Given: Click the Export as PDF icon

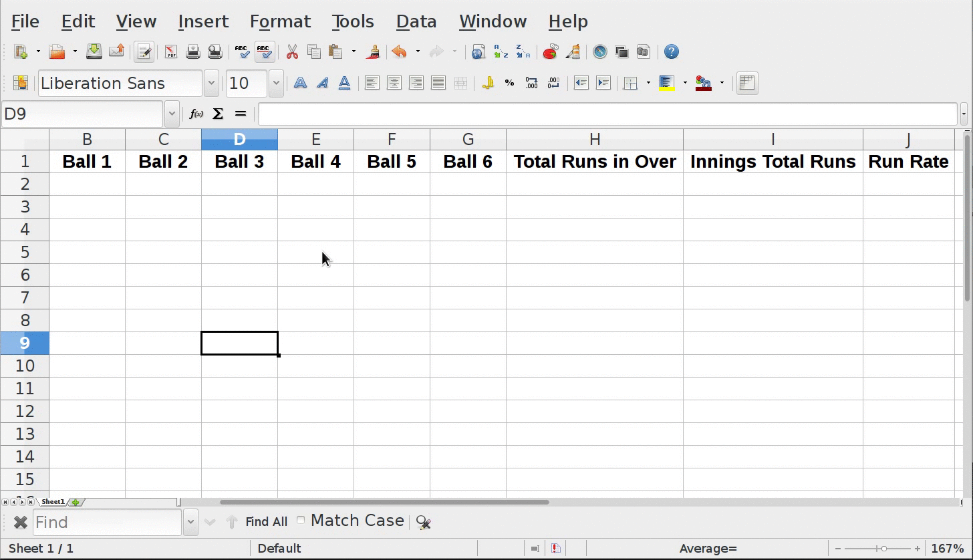Looking at the screenshot, I should click(x=171, y=52).
